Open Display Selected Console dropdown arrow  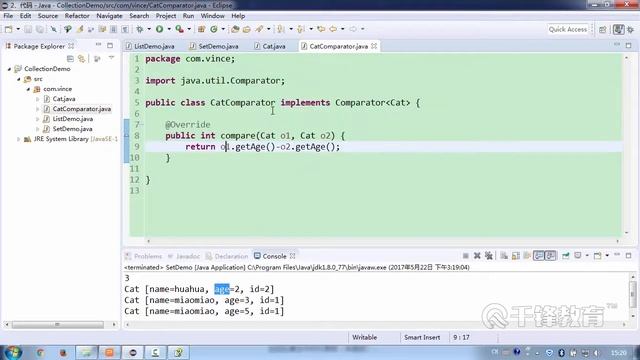tap(587, 256)
